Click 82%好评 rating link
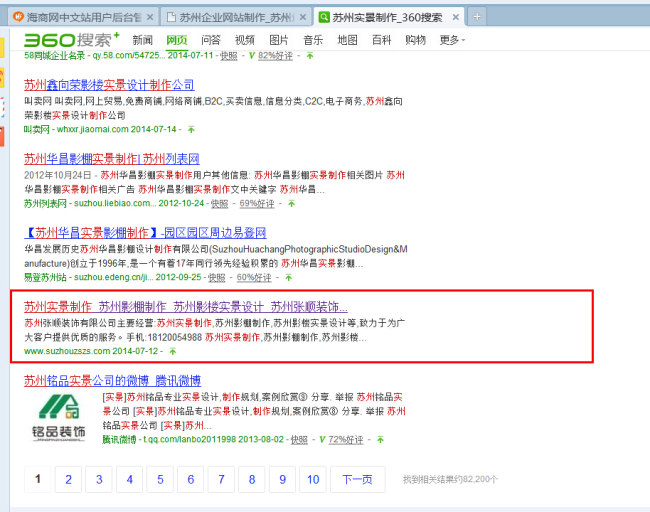The height and width of the screenshot is (512, 650). coord(275,56)
